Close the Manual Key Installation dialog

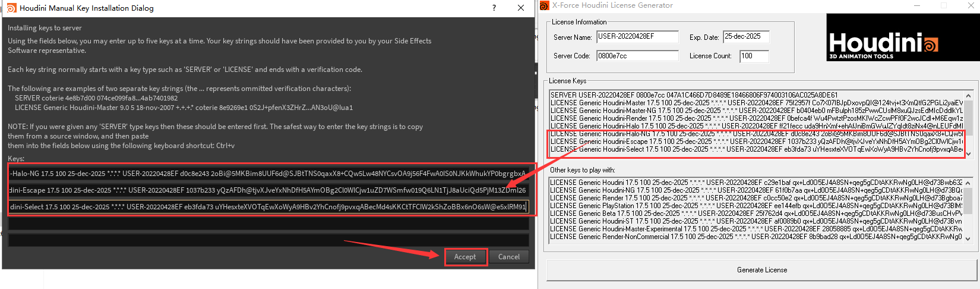521,8
